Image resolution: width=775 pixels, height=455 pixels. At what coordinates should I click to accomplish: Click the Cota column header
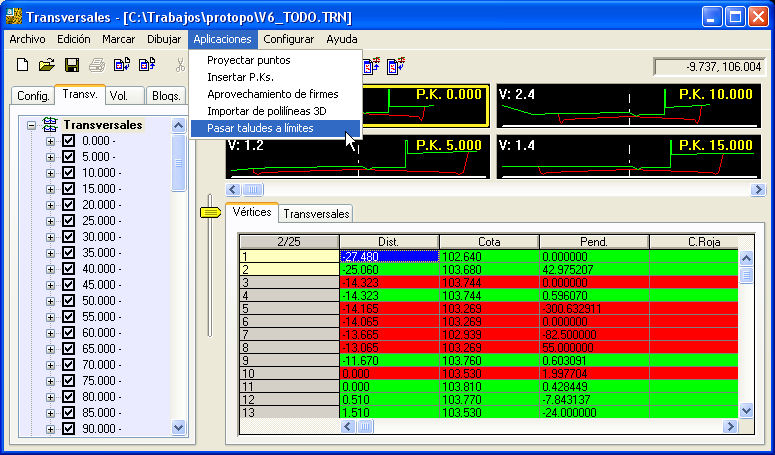point(489,242)
